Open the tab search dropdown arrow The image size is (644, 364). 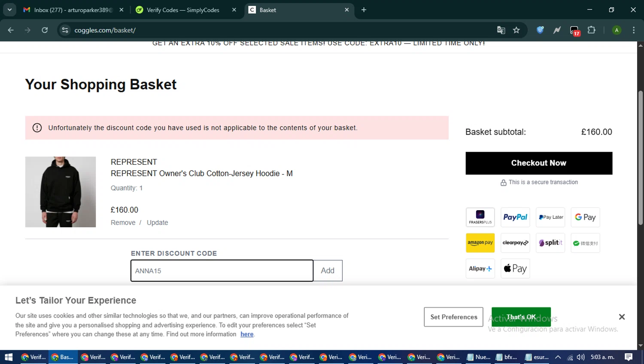click(x=9, y=9)
